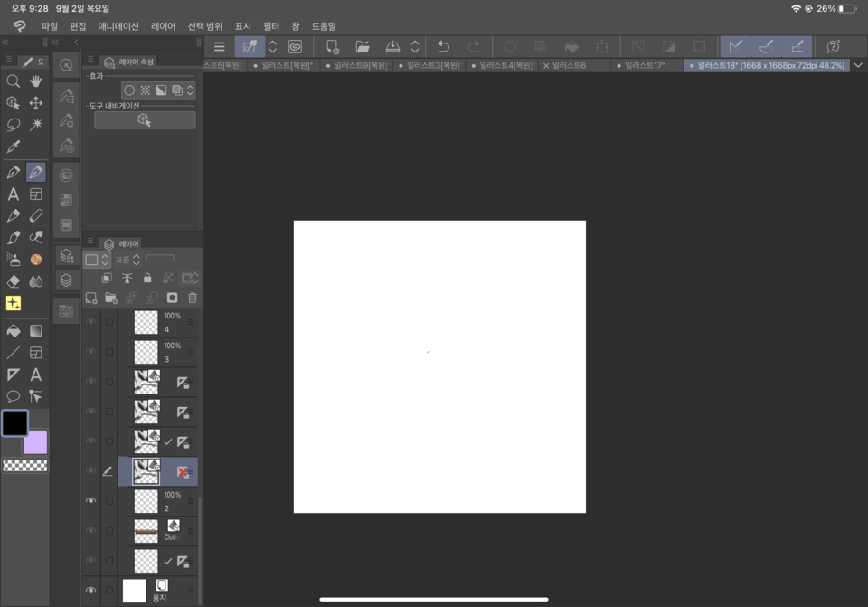Open the palette color dropdown in layer panel

(x=98, y=260)
